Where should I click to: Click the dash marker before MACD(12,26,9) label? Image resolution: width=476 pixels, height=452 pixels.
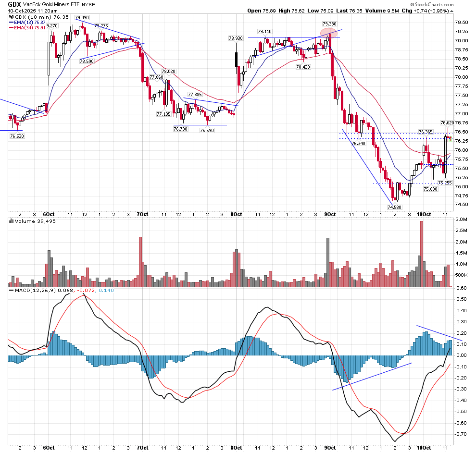click(12, 291)
